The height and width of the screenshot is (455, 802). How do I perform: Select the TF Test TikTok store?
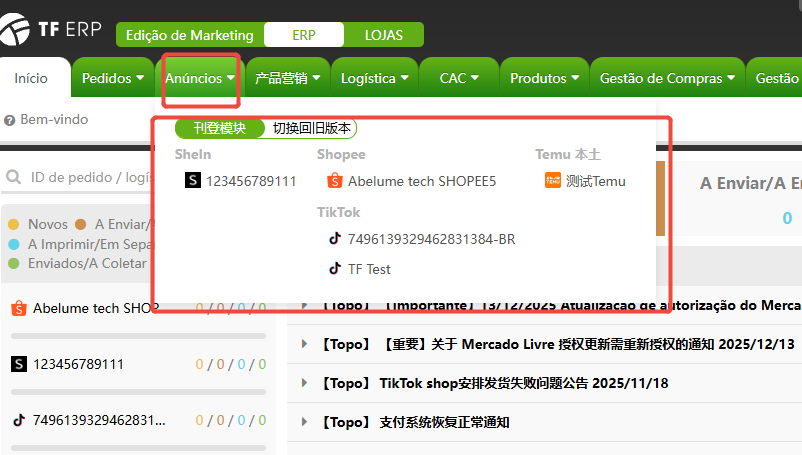click(368, 269)
